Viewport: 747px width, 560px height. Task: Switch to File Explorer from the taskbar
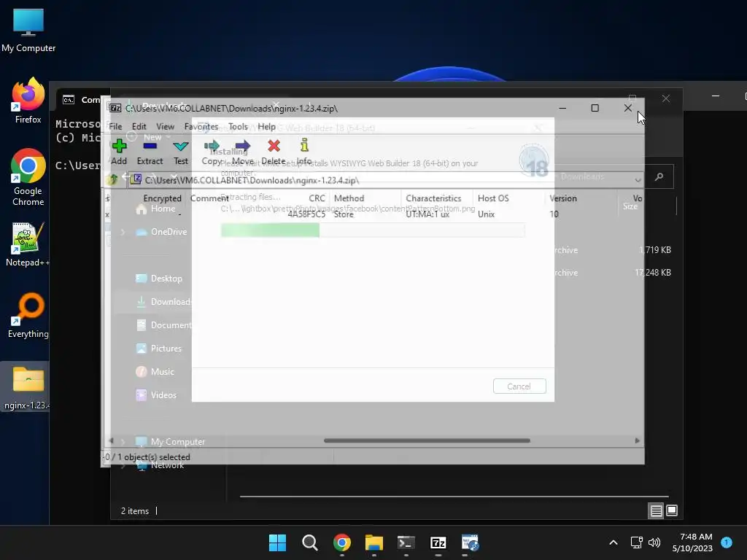pyautogui.click(x=374, y=542)
